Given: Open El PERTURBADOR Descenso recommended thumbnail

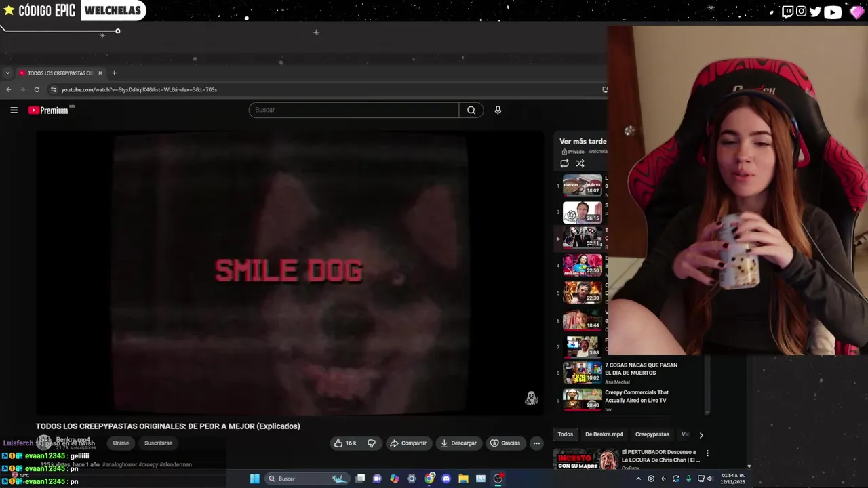Looking at the screenshot, I should (x=586, y=460).
